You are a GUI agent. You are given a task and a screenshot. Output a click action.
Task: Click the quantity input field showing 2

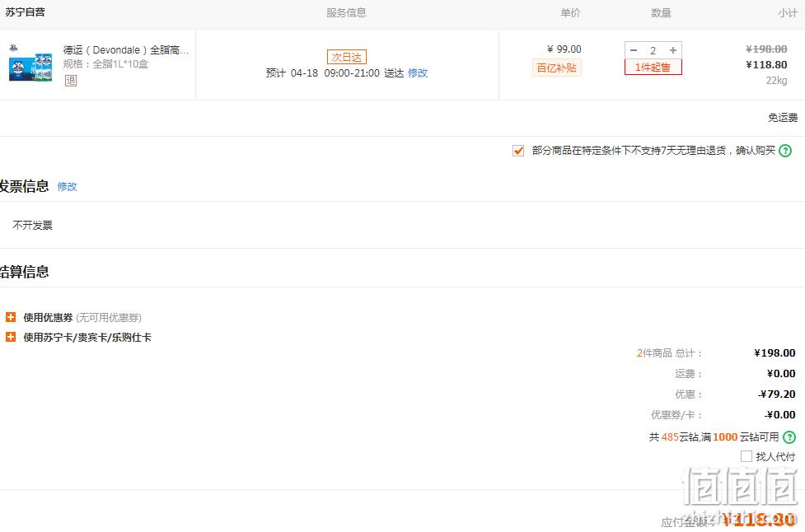click(x=653, y=50)
